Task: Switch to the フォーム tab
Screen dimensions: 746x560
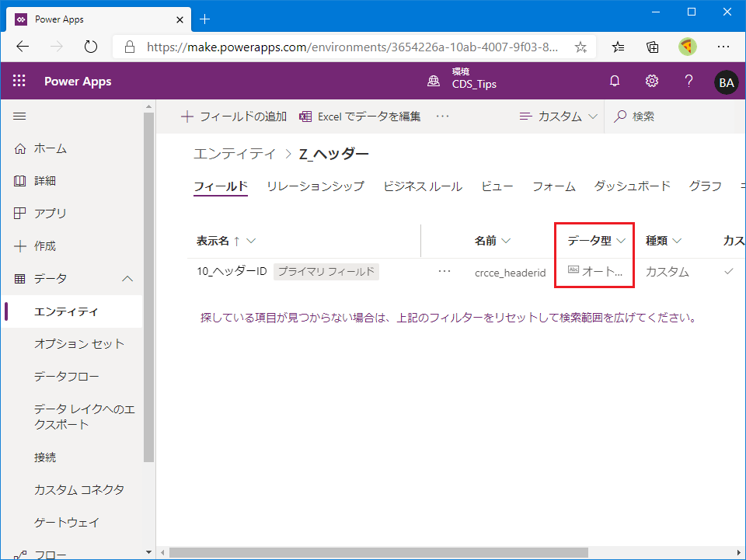Action: point(554,186)
